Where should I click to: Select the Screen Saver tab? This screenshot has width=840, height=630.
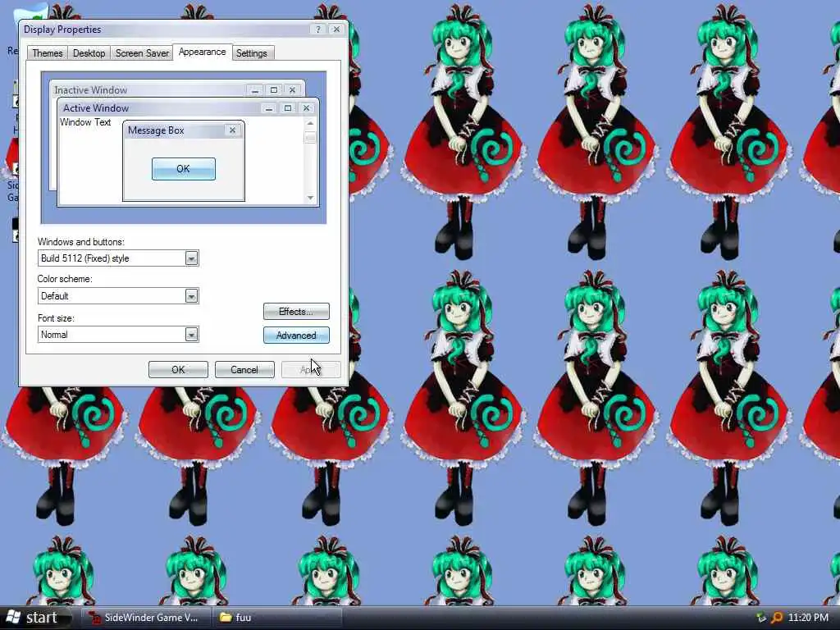[142, 53]
